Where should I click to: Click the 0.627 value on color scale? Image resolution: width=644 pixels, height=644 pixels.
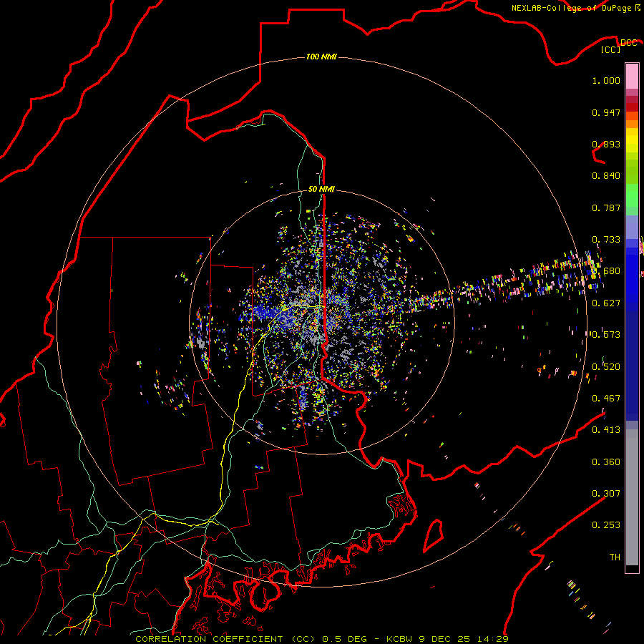coord(606,303)
